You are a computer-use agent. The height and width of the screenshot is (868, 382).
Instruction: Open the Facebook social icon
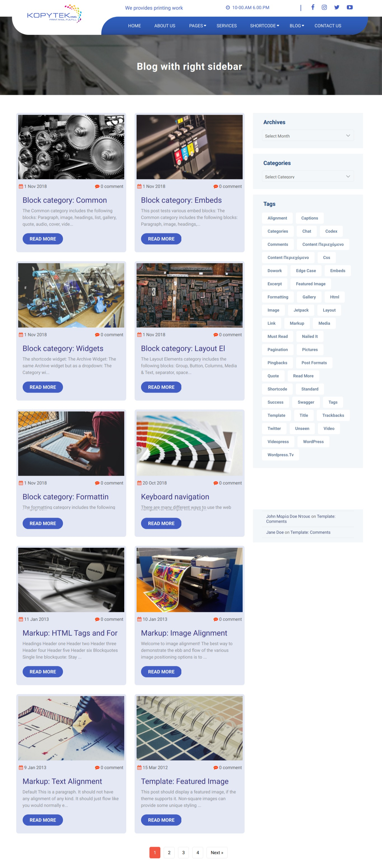(x=313, y=7)
